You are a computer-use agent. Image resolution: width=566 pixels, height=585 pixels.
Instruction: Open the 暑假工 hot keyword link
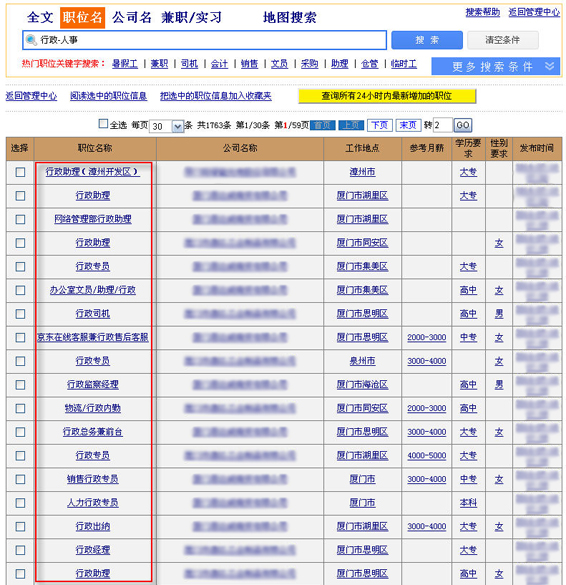(125, 64)
